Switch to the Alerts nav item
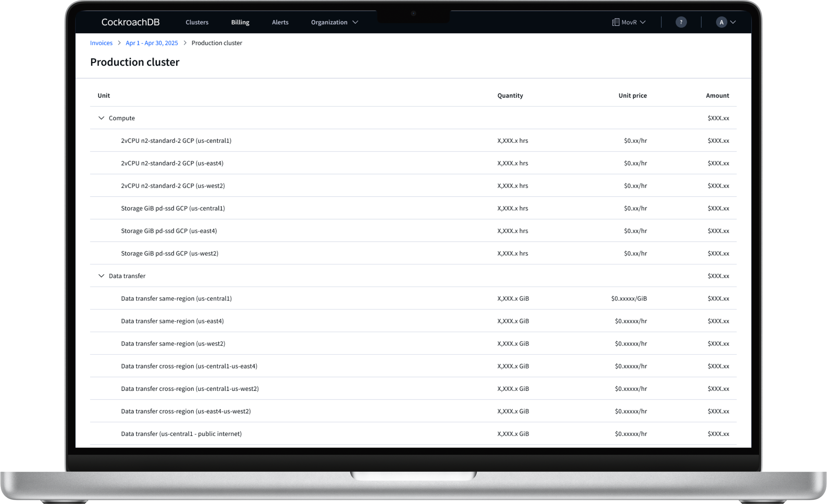827x504 pixels. pos(280,22)
